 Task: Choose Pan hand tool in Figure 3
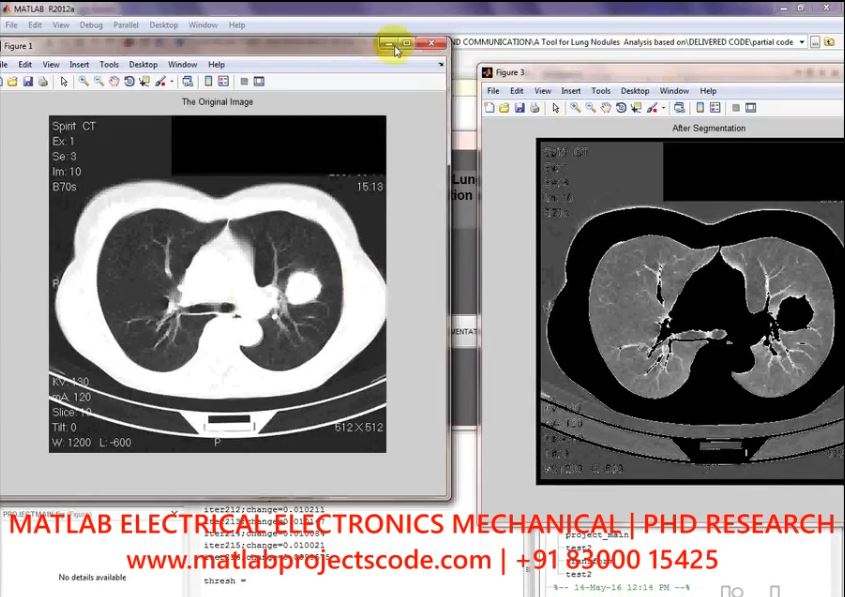[x=606, y=108]
